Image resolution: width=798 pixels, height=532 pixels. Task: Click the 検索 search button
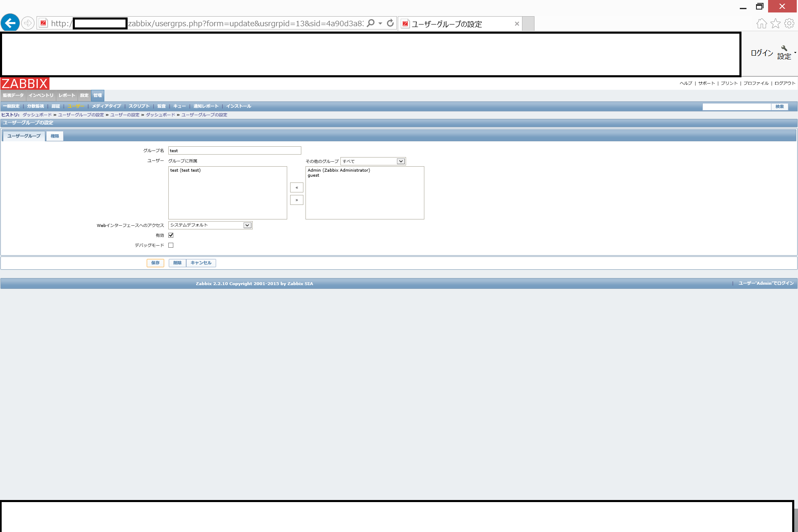pos(780,107)
